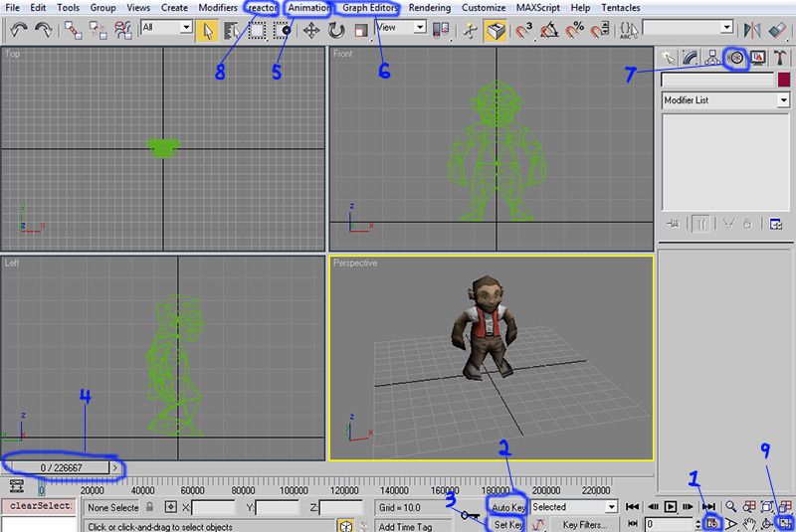Open the Animation menu
The width and height of the screenshot is (796, 532).
[x=309, y=8]
